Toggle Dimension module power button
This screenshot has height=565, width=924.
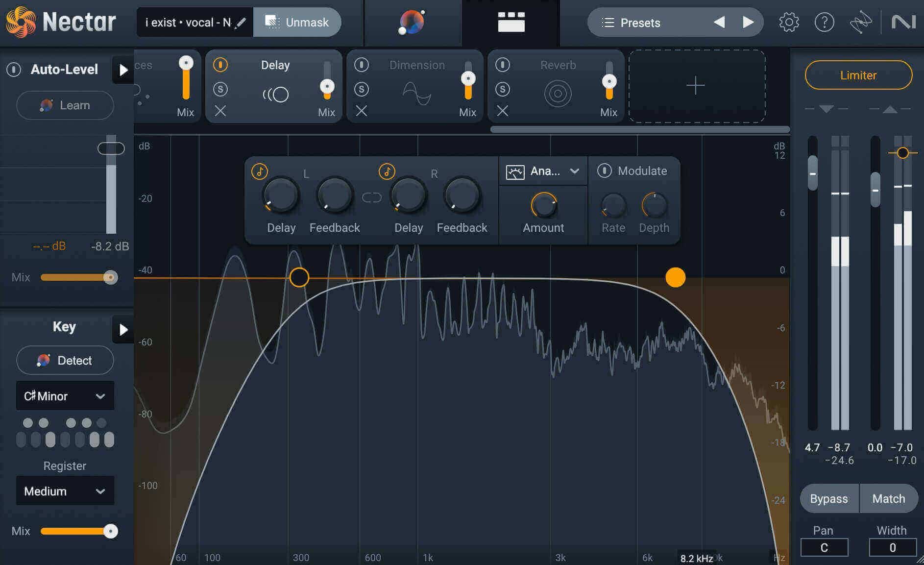click(x=361, y=65)
